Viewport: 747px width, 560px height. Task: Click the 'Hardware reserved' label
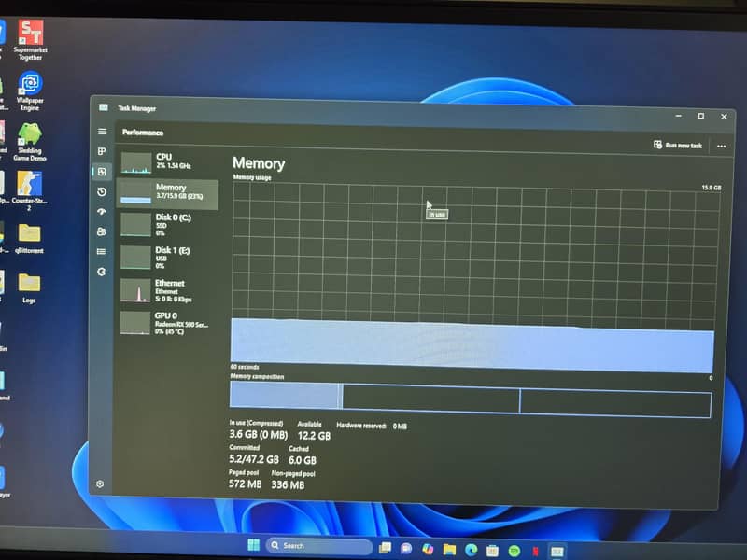(360, 426)
